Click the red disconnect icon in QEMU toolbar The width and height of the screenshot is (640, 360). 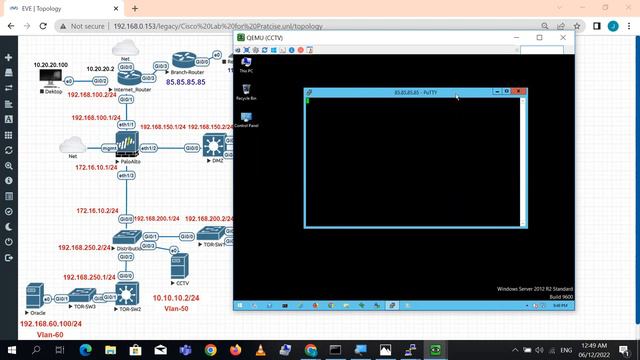click(300, 50)
